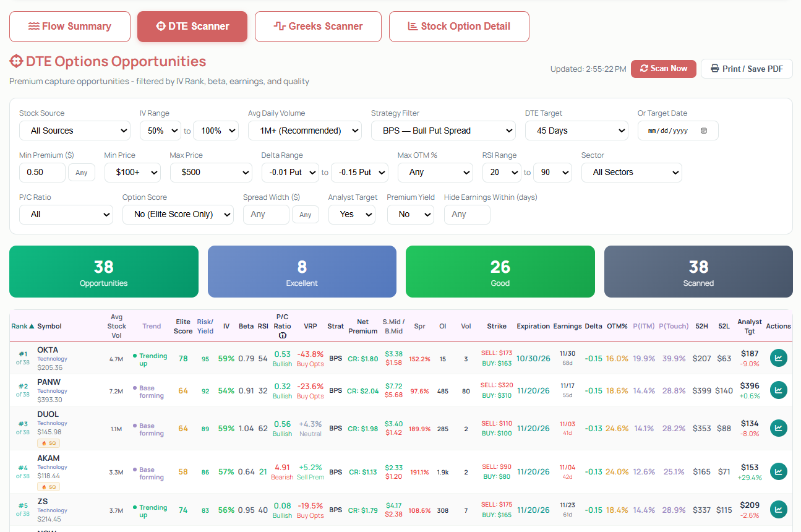801x532 pixels.
Task: Open the Strategy Filter dropdown
Action: pos(443,131)
